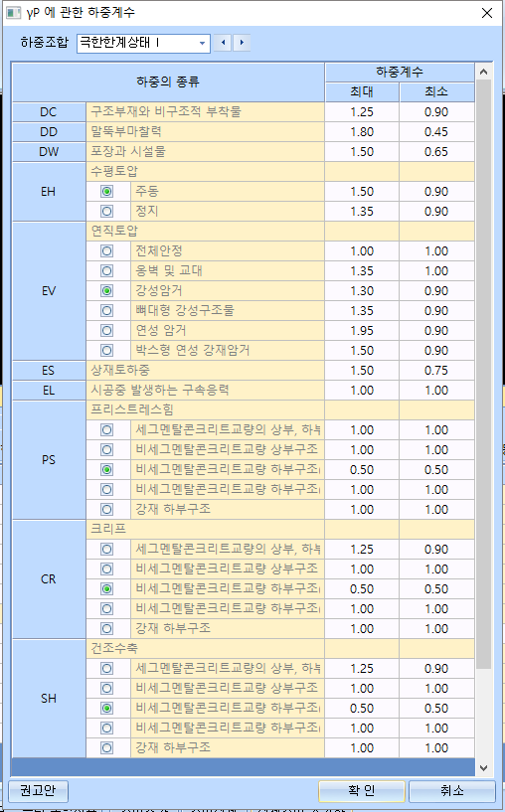505x812 pixels.
Task: Select 강재 하부구조 radio under 크리프
Action: [107, 629]
